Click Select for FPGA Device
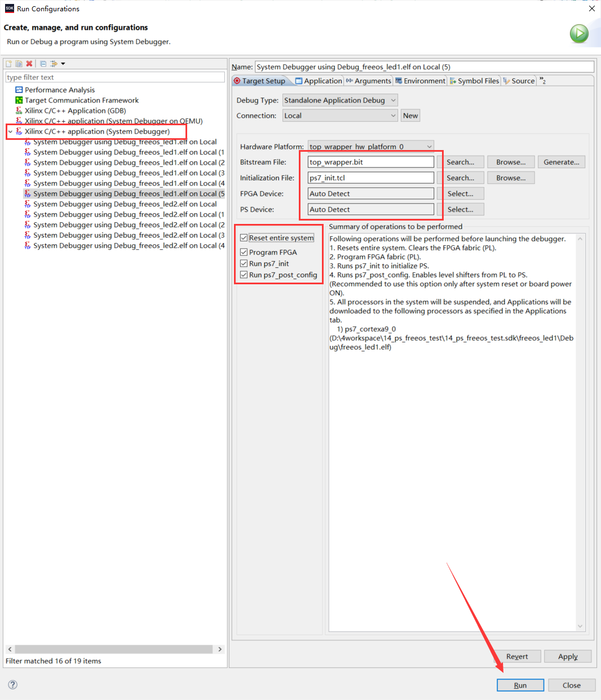Screen dimensions: 601x700 tap(461, 193)
